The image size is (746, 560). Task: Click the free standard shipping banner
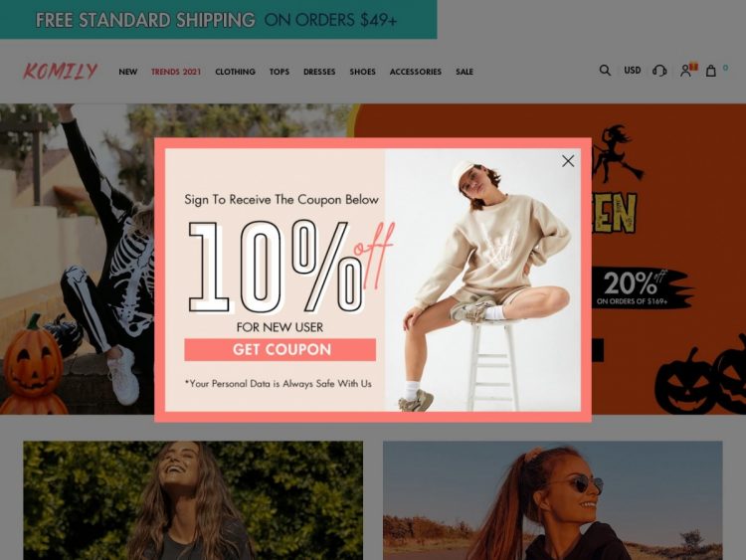coord(219,20)
